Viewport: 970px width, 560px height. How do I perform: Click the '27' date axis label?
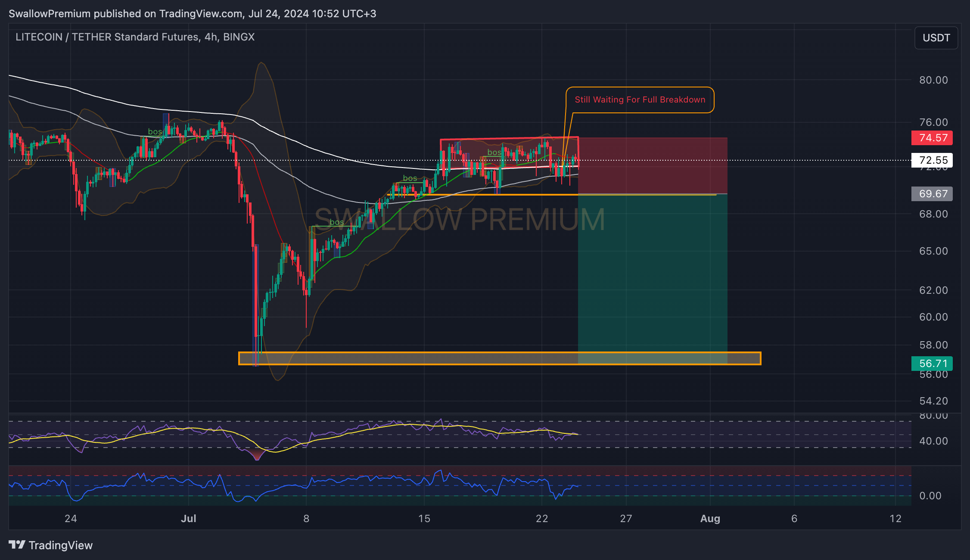point(626,519)
